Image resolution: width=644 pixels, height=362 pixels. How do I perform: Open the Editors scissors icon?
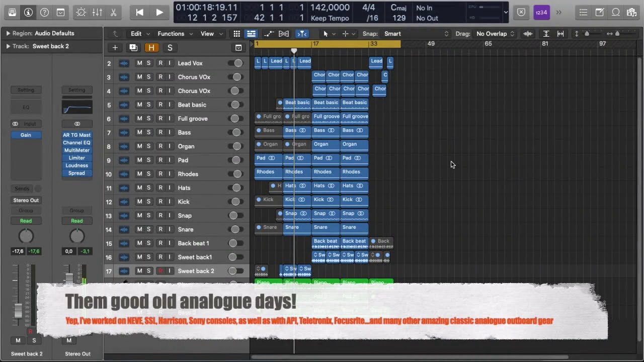(x=113, y=13)
